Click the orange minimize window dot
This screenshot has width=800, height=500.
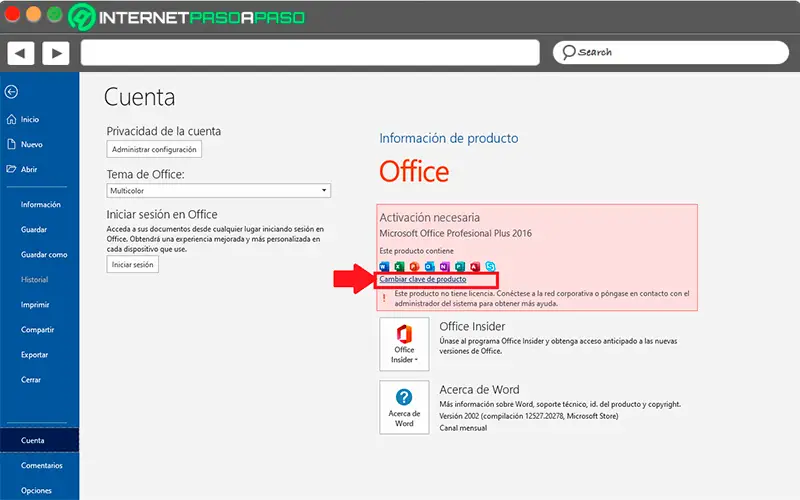34,14
